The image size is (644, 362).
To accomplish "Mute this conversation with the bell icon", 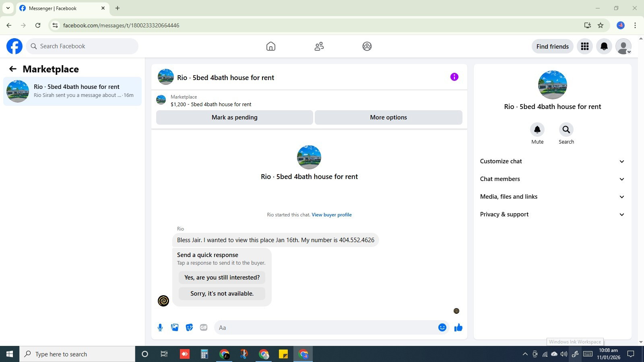I will point(537,130).
